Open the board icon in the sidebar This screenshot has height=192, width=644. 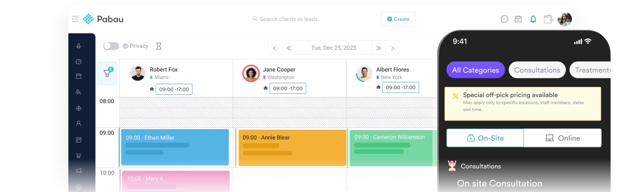[79, 140]
